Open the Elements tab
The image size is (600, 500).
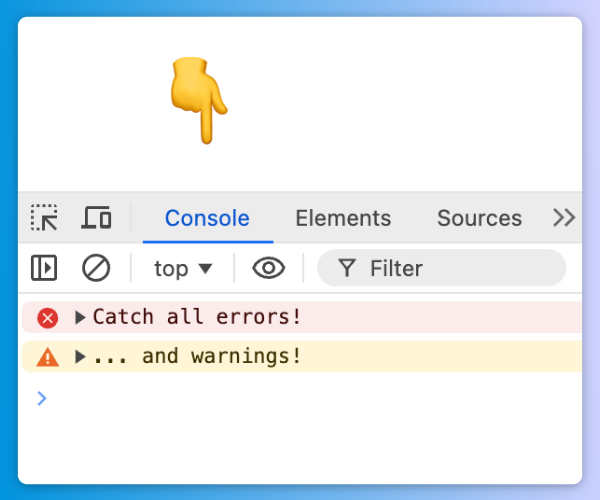343,218
